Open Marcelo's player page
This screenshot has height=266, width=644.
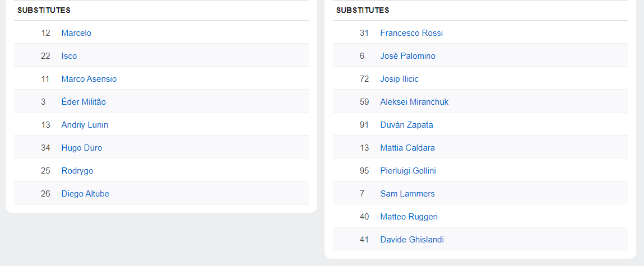click(76, 33)
